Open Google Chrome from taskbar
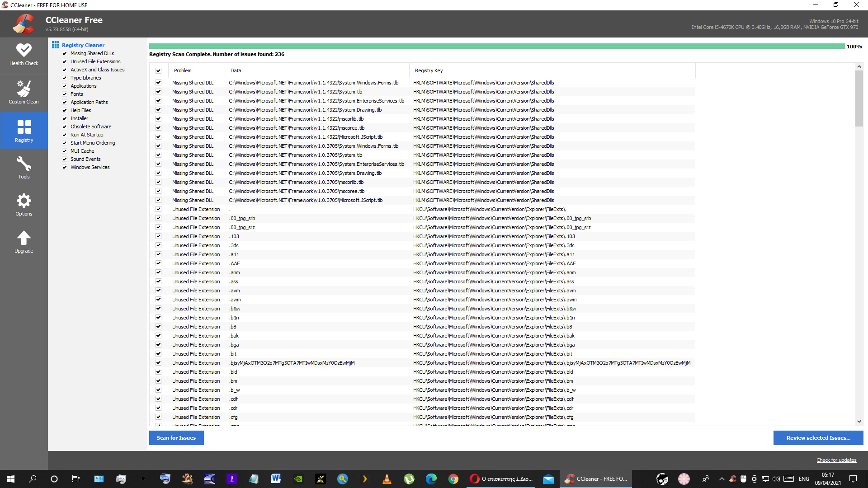This screenshot has height=488, width=868. [x=453, y=479]
